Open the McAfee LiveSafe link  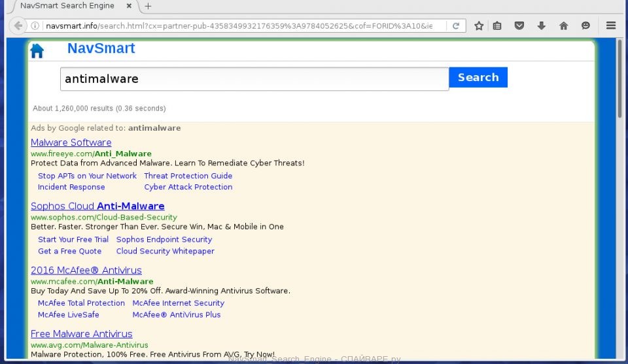click(69, 315)
